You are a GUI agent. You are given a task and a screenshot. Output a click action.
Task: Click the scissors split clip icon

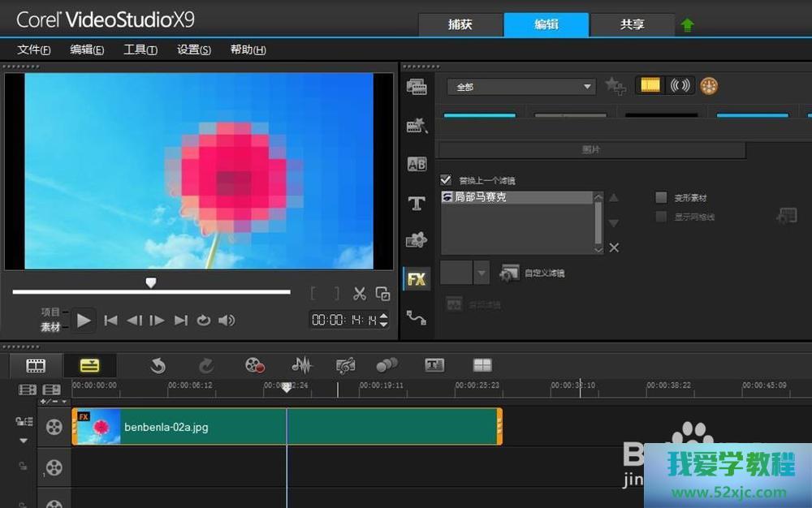click(x=360, y=294)
